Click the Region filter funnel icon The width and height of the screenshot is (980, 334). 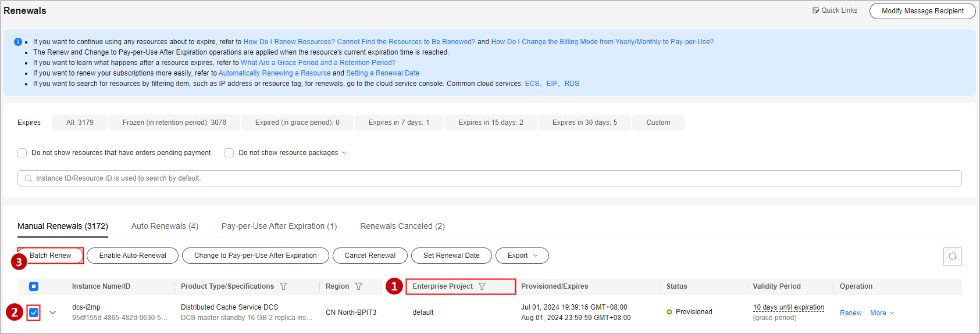click(359, 286)
